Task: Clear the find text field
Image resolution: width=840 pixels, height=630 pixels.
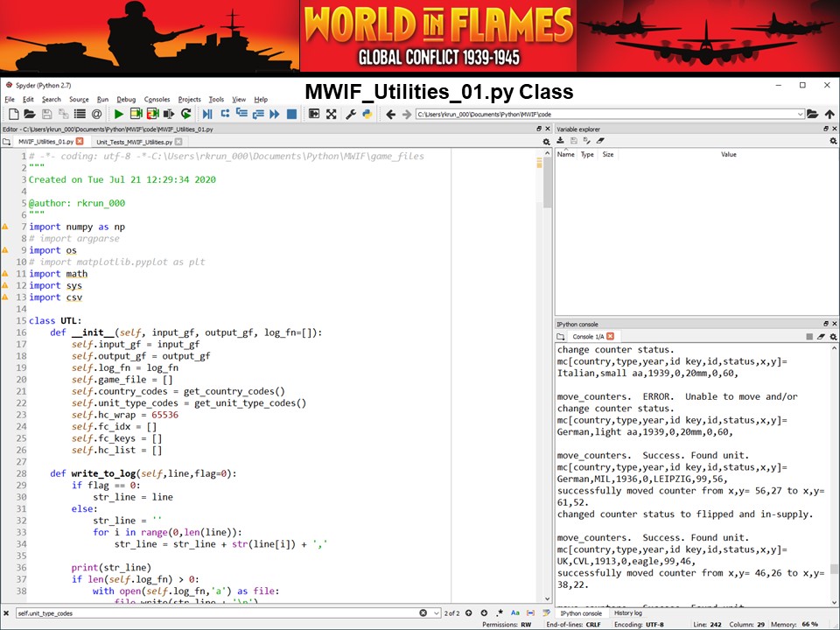Action: click(x=423, y=612)
